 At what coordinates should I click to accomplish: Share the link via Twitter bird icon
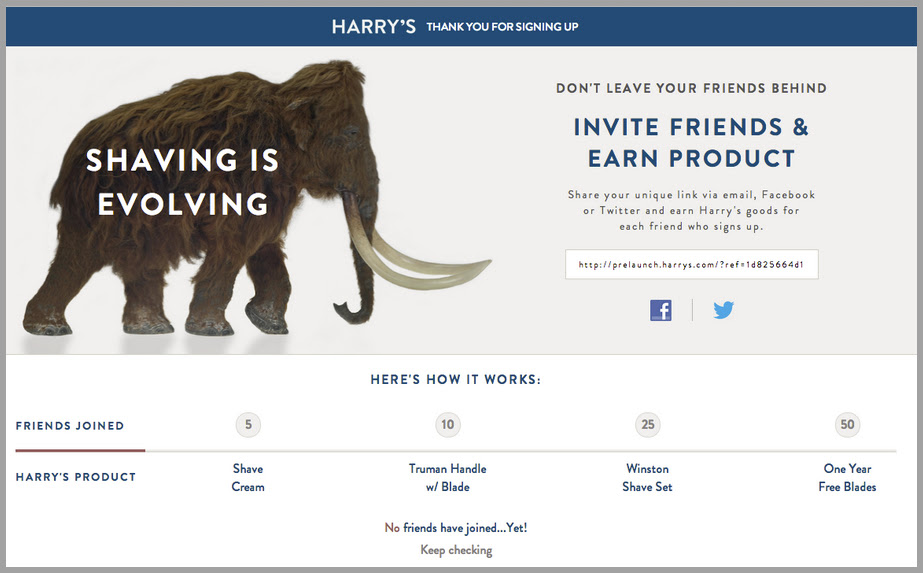click(x=723, y=310)
